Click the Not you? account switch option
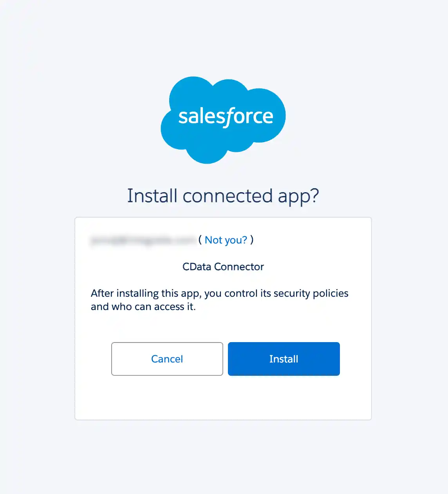This screenshot has height=494, width=448. click(x=226, y=240)
